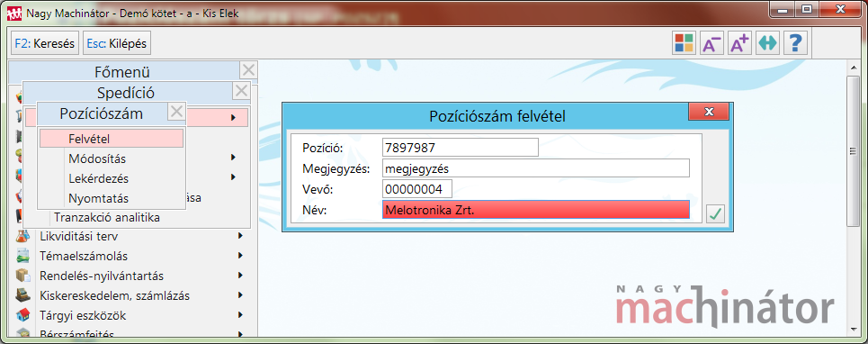
Task: Click the green checkmark confirm button
Action: click(x=716, y=213)
